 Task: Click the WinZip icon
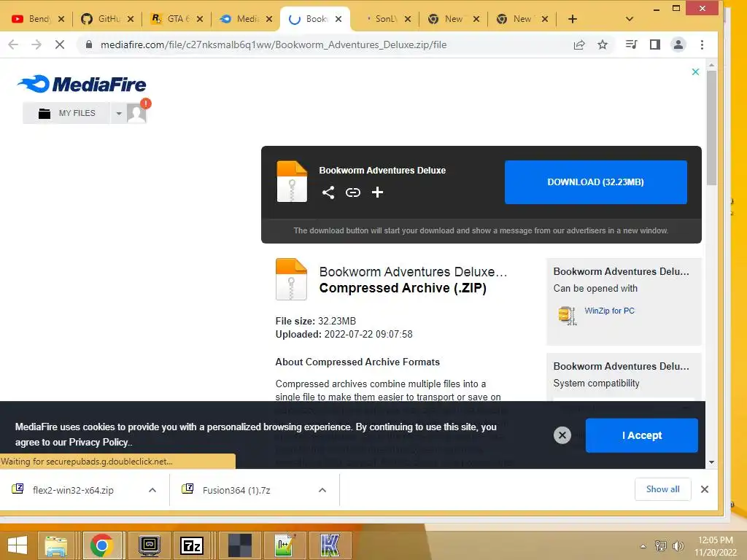[x=567, y=315]
